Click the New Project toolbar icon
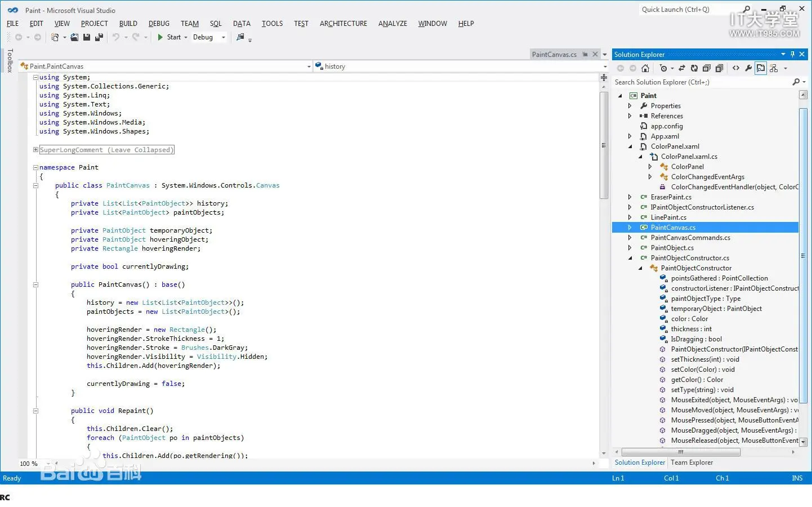Image resolution: width=812 pixels, height=507 pixels. click(55, 37)
